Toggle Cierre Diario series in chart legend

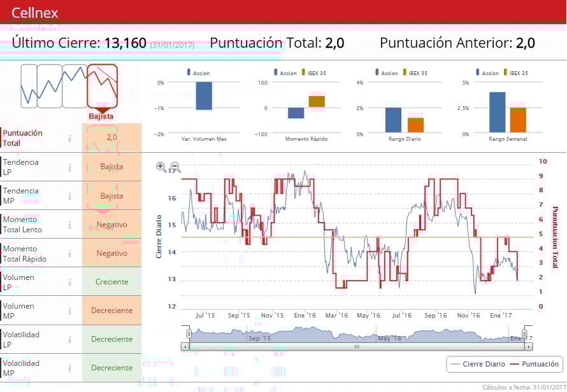(478, 364)
